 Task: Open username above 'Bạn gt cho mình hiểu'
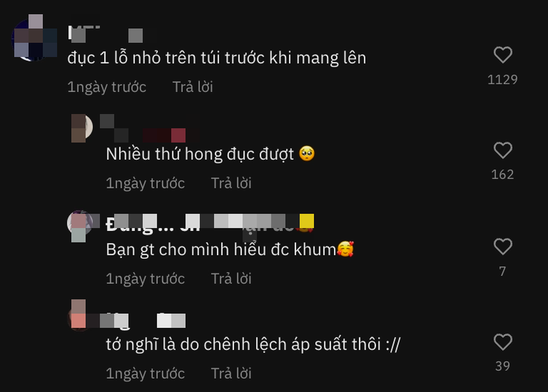[x=210, y=223]
